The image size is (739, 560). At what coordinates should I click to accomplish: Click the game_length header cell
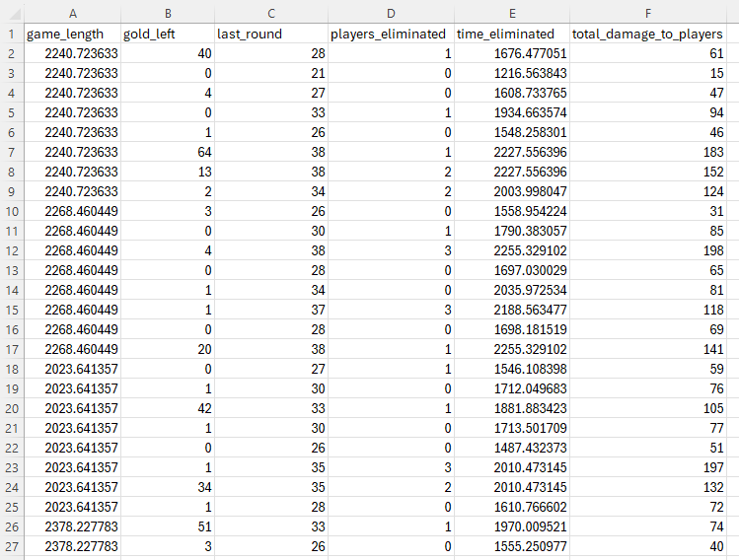pos(73,34)
